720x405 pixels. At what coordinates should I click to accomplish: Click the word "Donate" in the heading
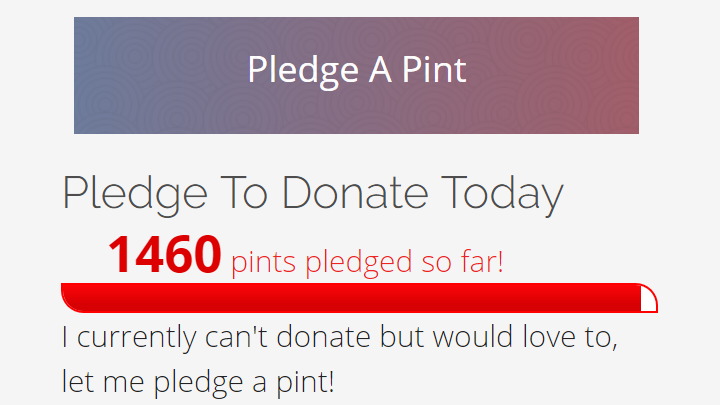[x=353, y=193]
